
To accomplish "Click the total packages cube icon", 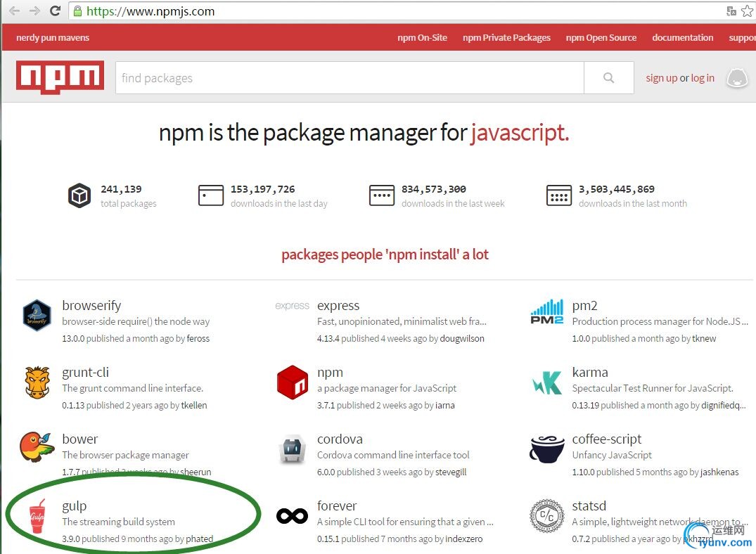I will (x=79, y=195).
